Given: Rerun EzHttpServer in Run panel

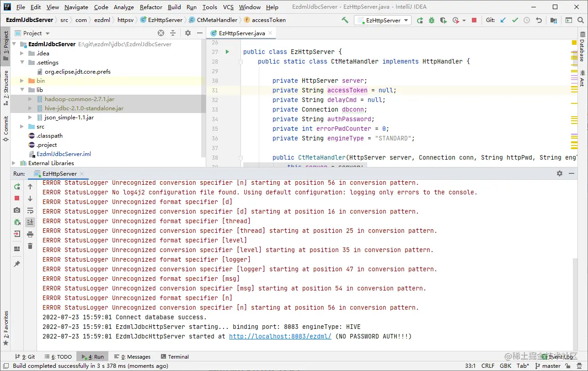Looking at the screenshot, I should [x=17, y=187].
